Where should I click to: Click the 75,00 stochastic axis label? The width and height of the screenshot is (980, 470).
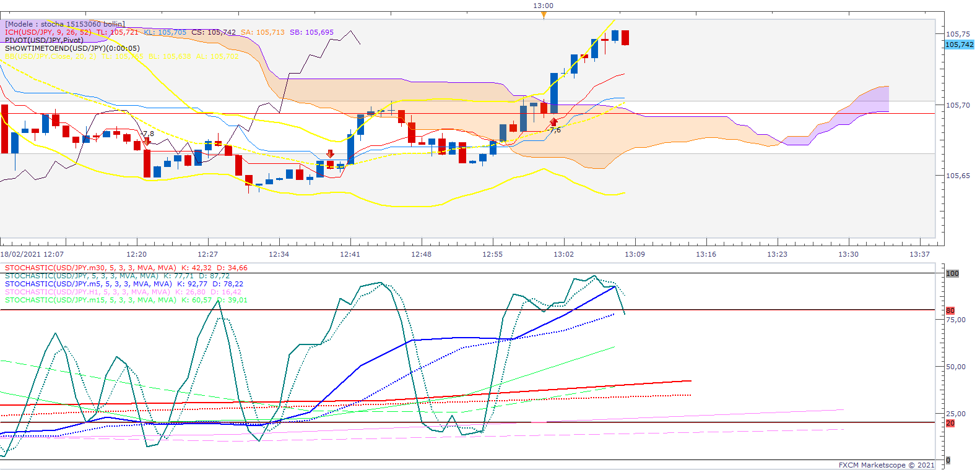point(956,320)
